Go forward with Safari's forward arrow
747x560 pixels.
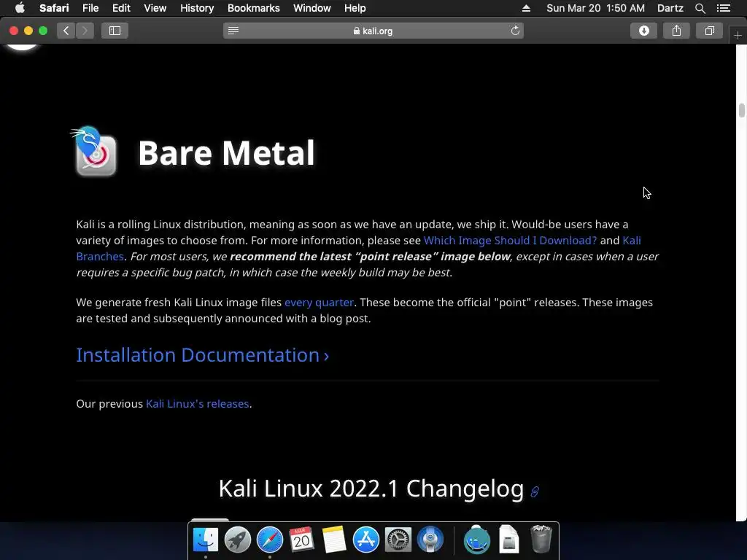point(85,31)
